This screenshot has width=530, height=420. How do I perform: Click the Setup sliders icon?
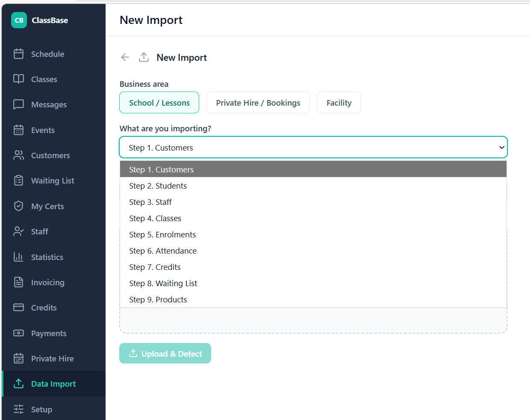(x=18, y=409)
